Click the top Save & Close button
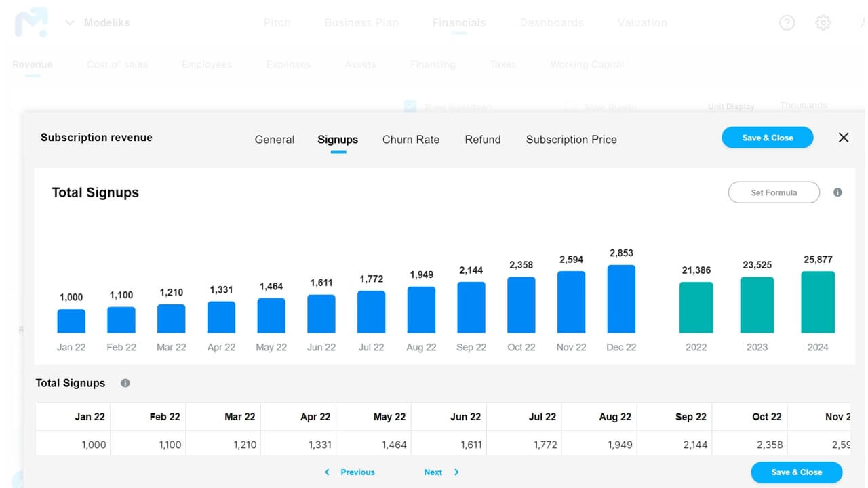 (x=768, y=138)
